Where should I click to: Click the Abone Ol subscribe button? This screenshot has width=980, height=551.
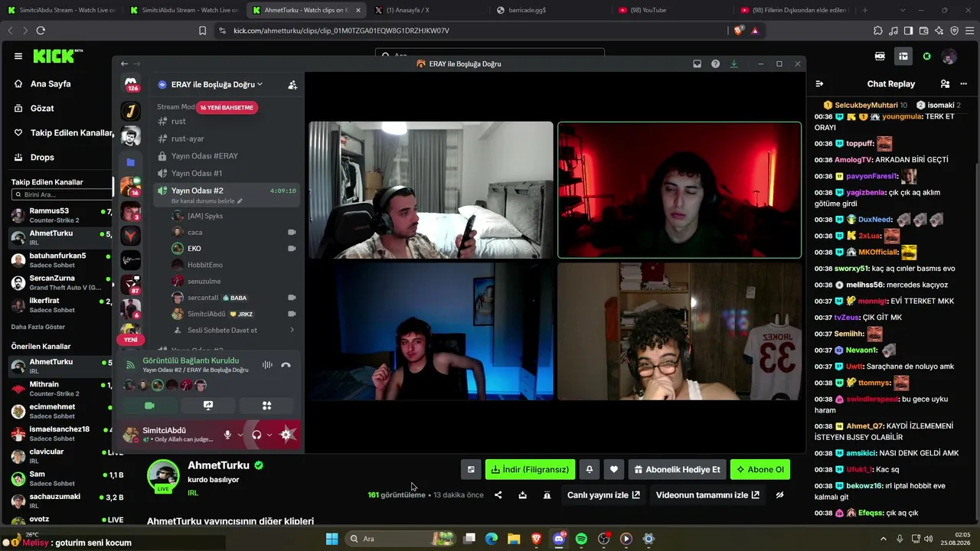(760, 470)
